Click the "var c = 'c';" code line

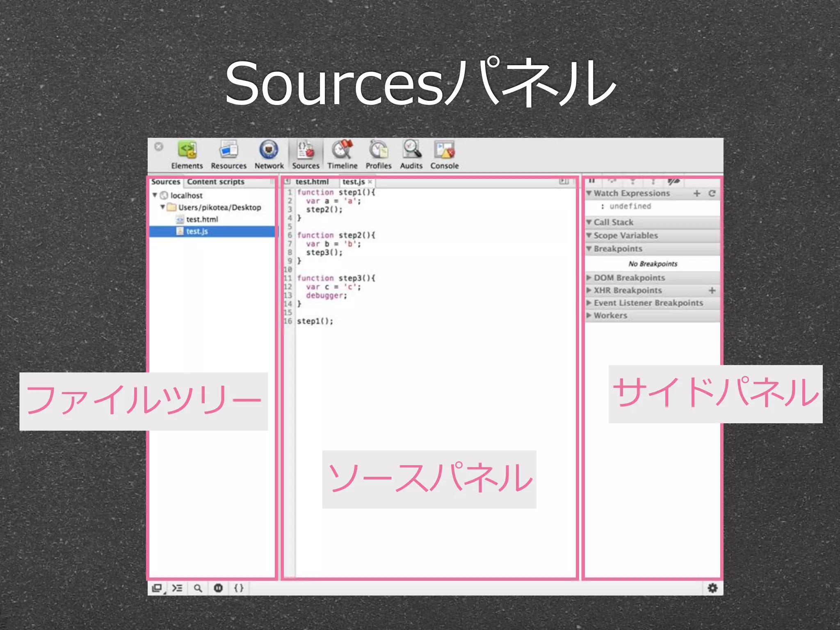point(333,287)
